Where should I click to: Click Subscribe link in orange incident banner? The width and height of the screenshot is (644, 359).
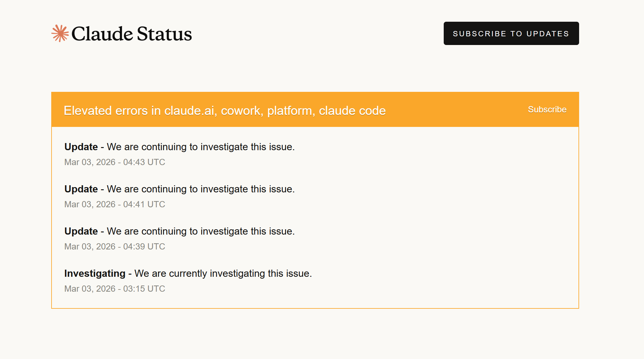click(x=547, y=110)
